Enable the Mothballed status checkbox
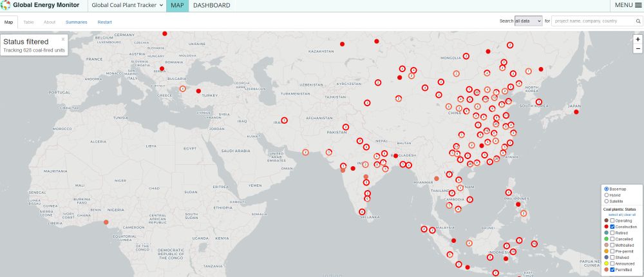 point(612,245)
